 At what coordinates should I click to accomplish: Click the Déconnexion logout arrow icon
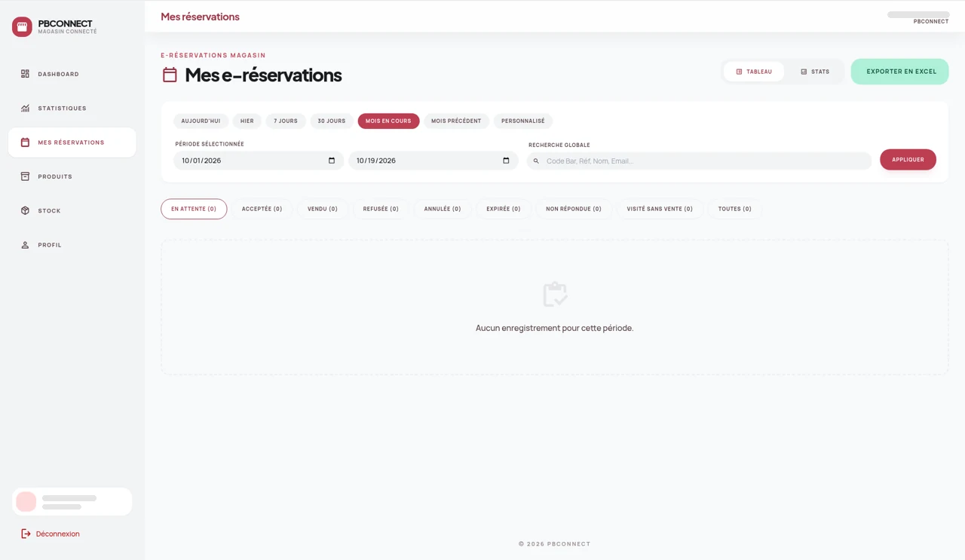(26, 534)
